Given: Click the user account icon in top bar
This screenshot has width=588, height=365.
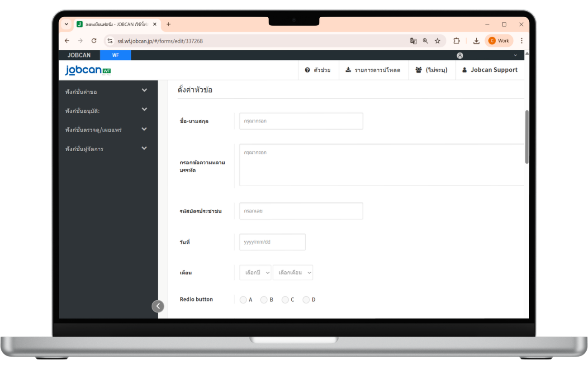Looking at the screenshot, I should point(460,55).
